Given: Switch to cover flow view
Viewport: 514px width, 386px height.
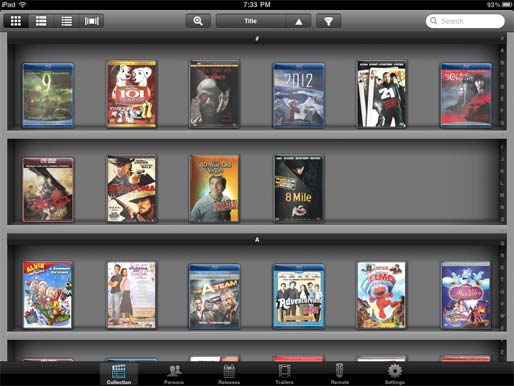Looking at the screenshot, I should (x=92, y=21).
